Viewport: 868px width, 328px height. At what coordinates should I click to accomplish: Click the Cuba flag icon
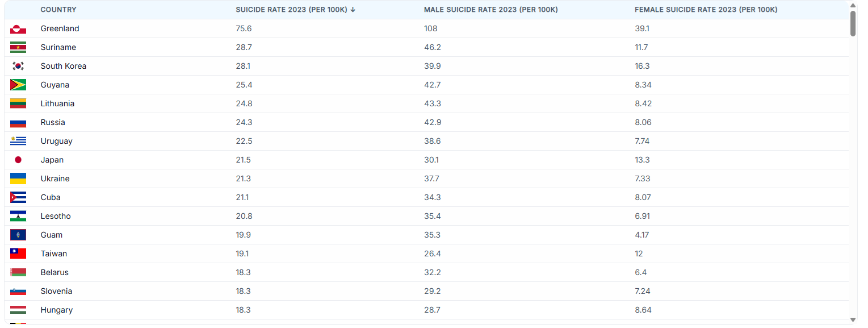point(18,198)
